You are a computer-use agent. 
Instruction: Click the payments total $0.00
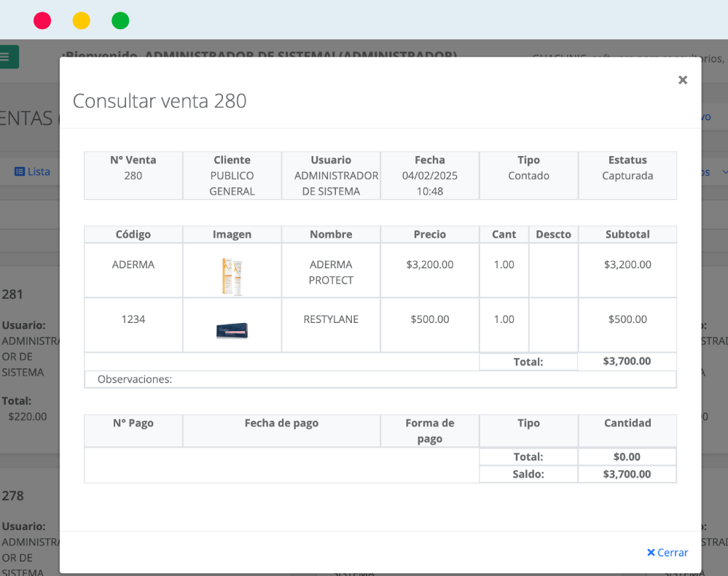tap(627, 456)
